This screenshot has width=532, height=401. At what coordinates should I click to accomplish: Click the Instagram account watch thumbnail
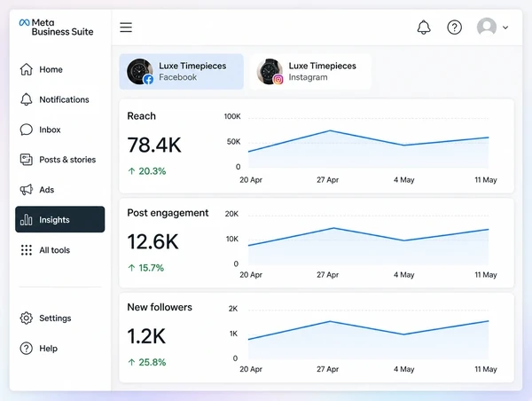click(x=269, y=71)
